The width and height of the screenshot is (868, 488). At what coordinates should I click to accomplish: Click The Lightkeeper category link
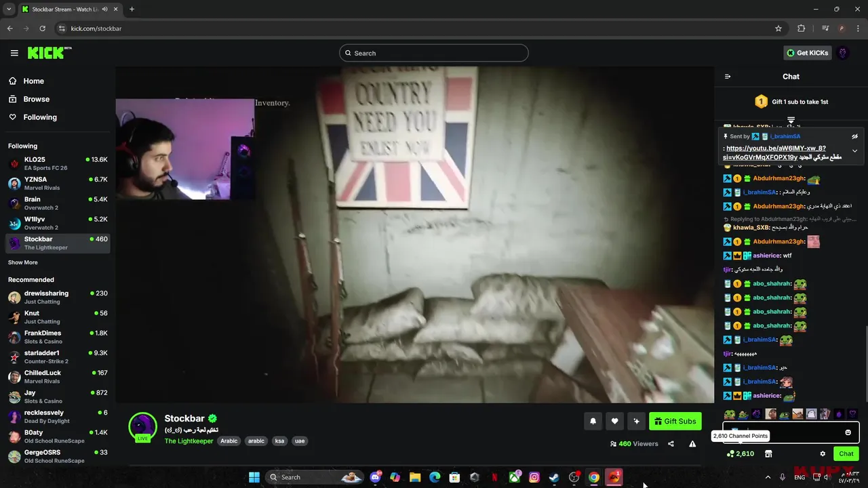pos(189,441)
